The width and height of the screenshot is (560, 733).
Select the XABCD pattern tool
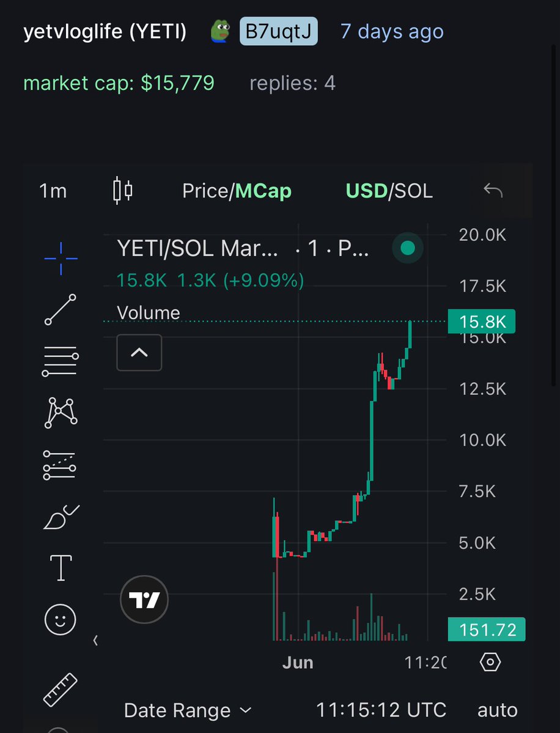tap(61, 413)
